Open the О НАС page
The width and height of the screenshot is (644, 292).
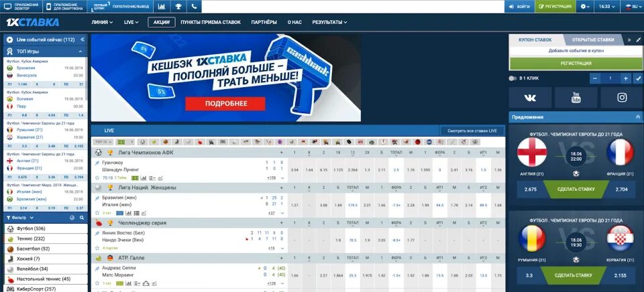pos(294,22)
